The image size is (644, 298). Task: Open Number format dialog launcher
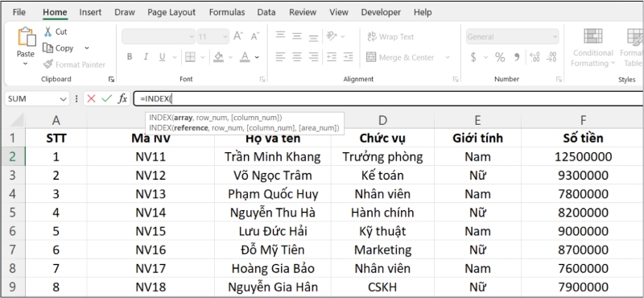559,79
